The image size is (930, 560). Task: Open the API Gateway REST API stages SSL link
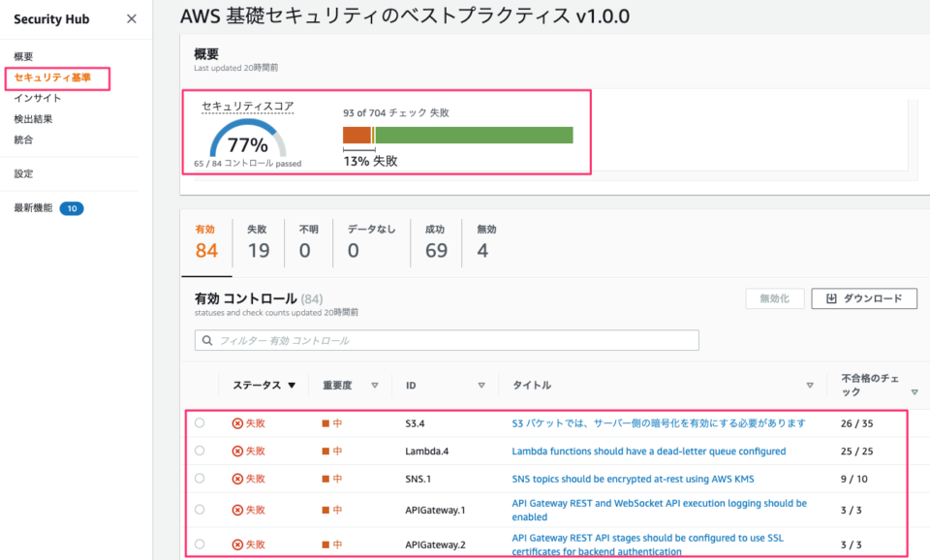[648, 544]
